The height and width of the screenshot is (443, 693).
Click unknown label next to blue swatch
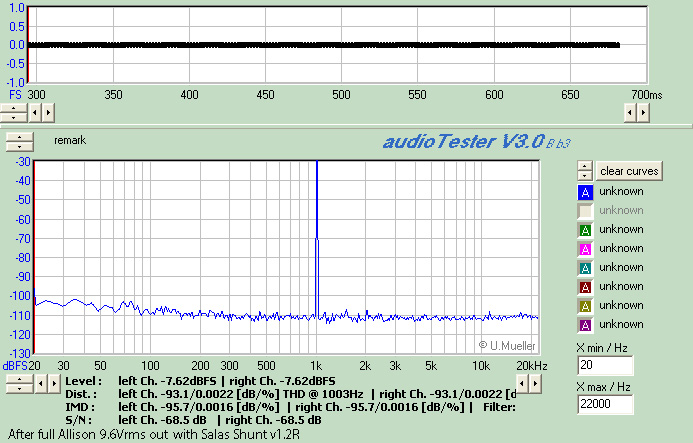tap(621, 191)
